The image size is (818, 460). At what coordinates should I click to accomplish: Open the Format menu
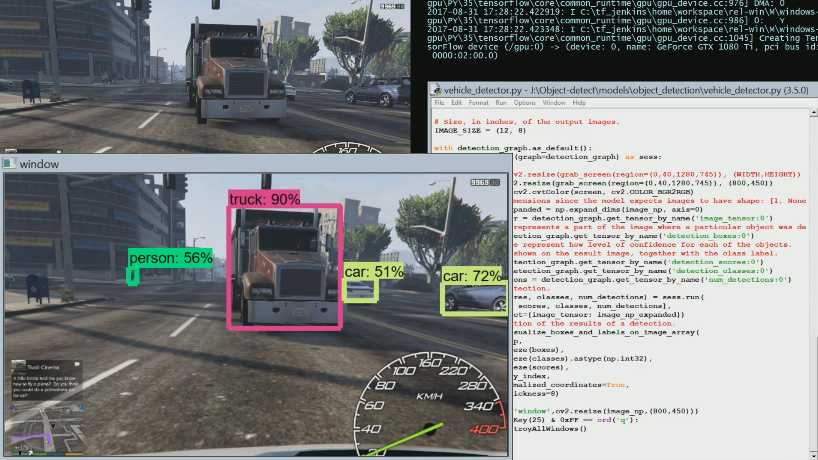click(478, 103)
